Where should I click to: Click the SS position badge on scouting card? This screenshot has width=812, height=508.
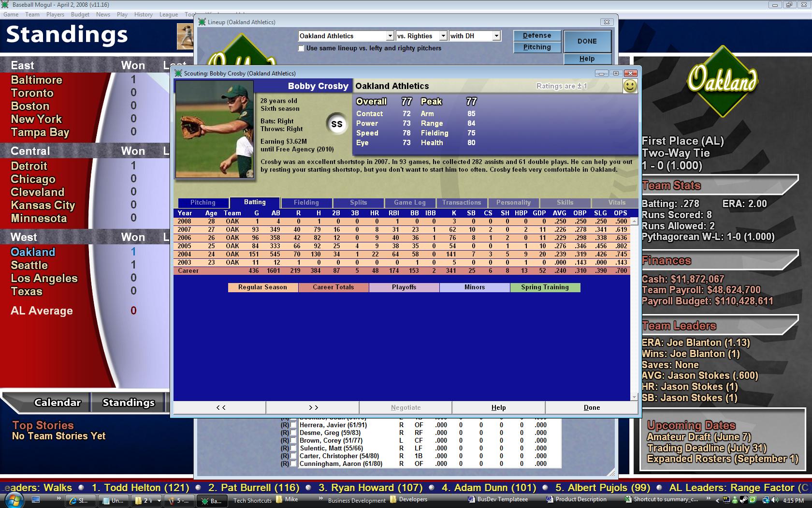(337, 124)
